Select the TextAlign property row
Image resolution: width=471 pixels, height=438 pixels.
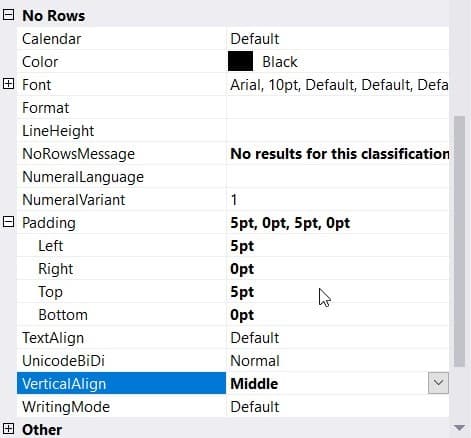pos(233,338)
